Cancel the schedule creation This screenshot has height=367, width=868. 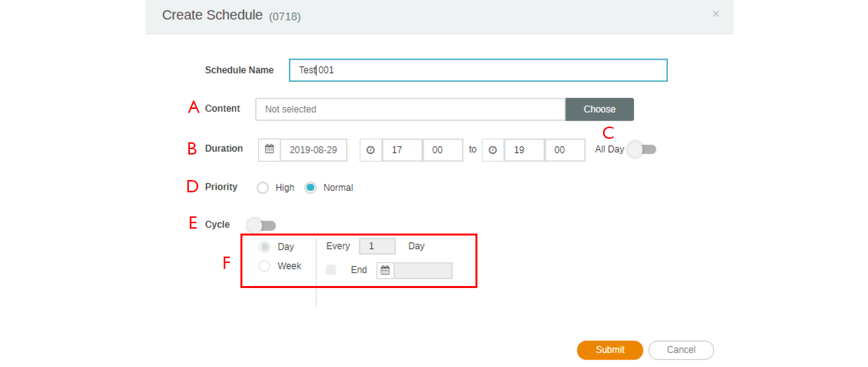tap(681, 350)
